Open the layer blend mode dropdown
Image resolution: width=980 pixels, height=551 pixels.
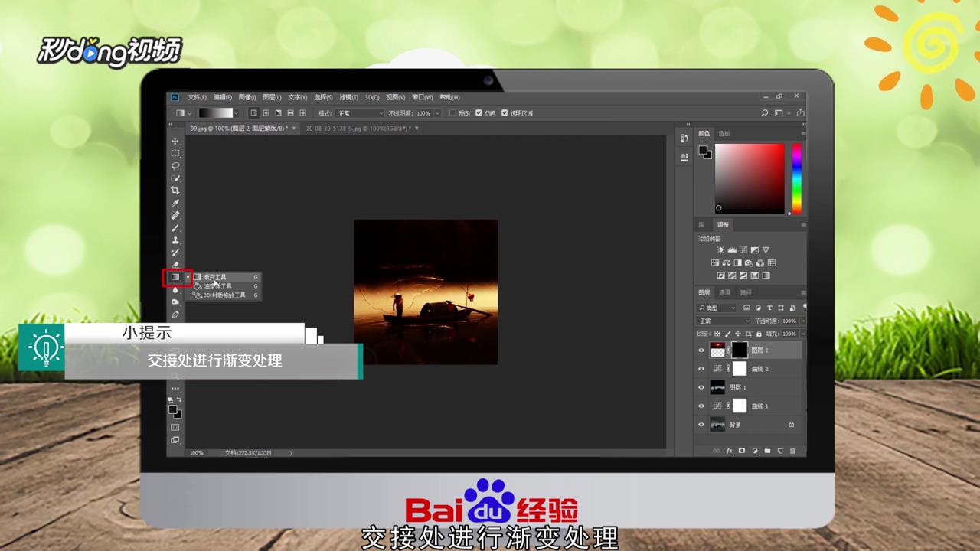[x=724, y=321]
